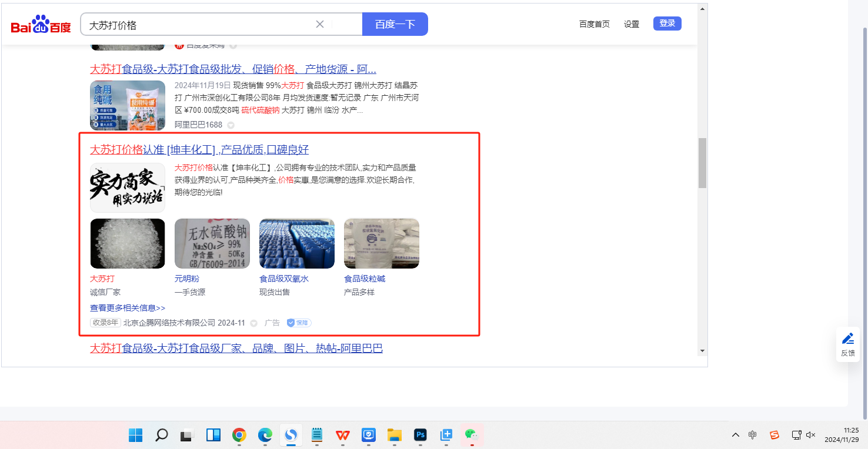Click the 查看更多相关信息>> link

pyautogui.click(x=128, y=308)
